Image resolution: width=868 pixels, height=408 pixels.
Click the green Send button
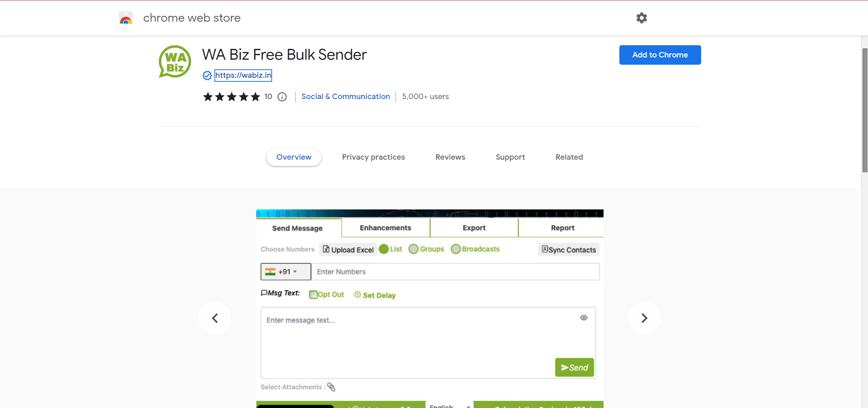point(574,367)
